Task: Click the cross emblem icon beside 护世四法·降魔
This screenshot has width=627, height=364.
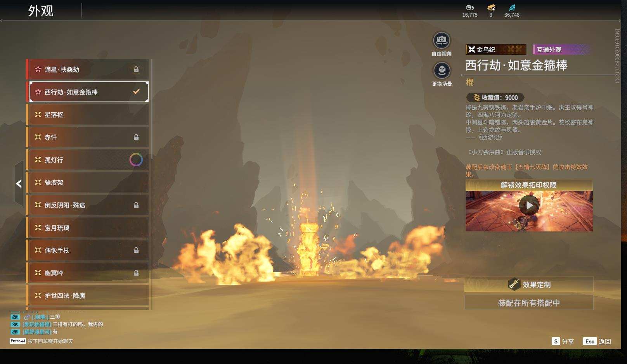Action: [x=38, y=295]
